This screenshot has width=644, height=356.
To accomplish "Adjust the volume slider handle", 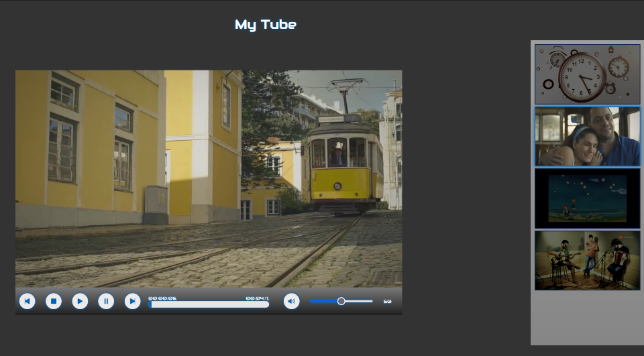I will [x=341, y=301].
